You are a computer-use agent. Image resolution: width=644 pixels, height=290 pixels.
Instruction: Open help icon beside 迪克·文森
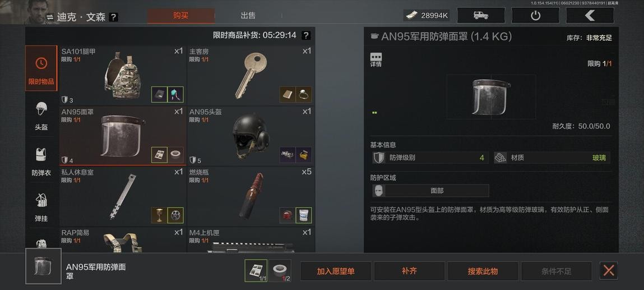coord(114,17)
